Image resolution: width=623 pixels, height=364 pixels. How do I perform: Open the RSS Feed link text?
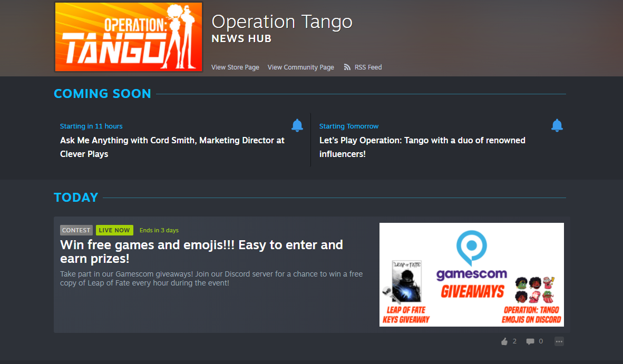coord(368,67)
